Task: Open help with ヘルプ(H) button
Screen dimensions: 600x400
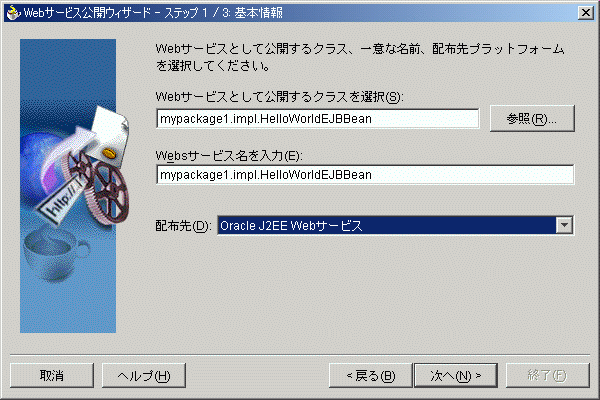Action: click(144, 376)
